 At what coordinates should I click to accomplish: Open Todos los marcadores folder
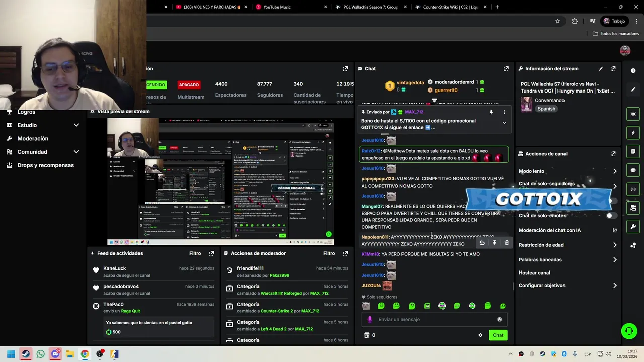(616, 34)
